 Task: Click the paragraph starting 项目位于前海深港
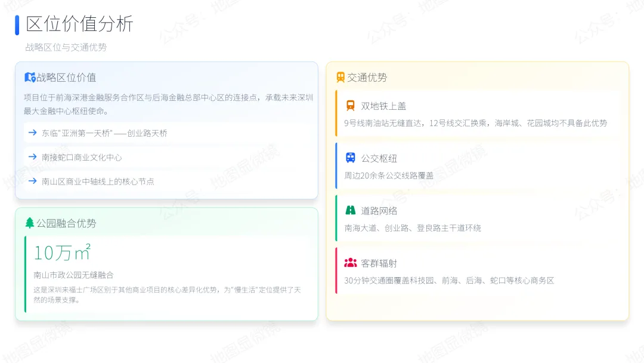pos(168,104)
